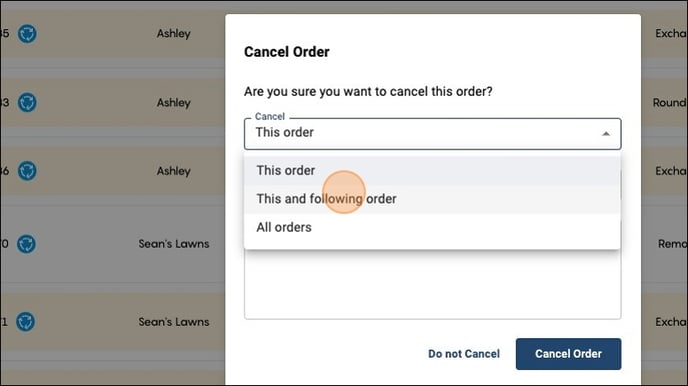
Task: Click the Cancel Order confirm button
Action: pos(568,354)
